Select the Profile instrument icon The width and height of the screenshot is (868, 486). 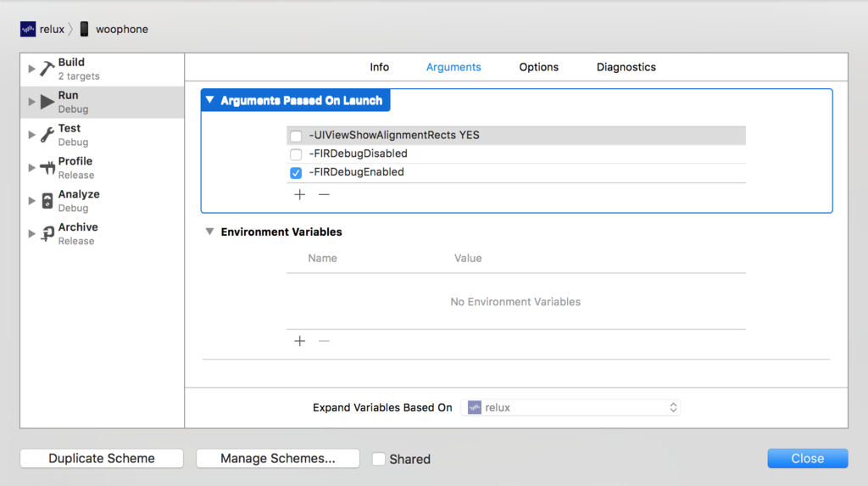point(47,167)
